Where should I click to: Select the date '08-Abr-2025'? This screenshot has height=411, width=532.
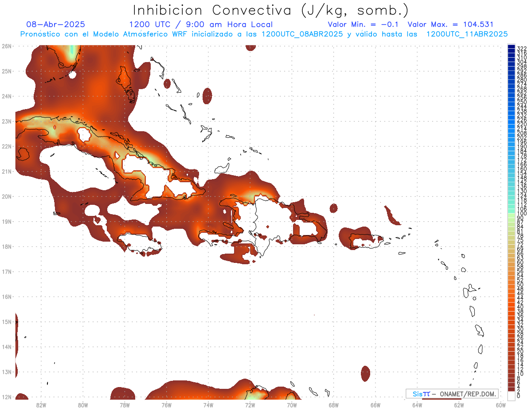56,24
